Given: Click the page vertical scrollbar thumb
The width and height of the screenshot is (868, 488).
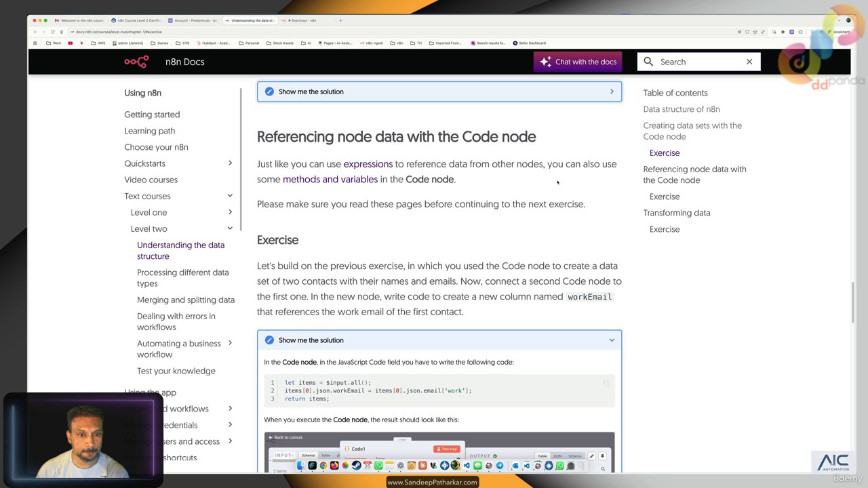Looking at the screenshot, I should click(852, 302).
